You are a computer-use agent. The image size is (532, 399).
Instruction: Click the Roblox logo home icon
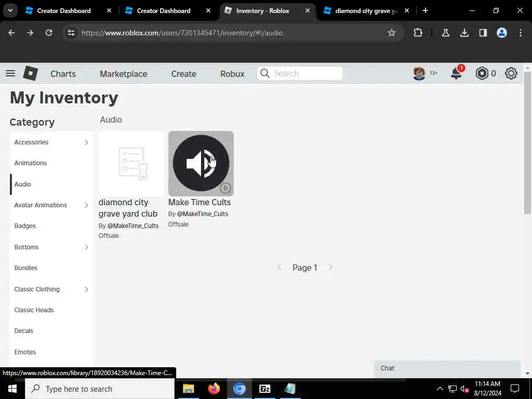click(30, 73)
